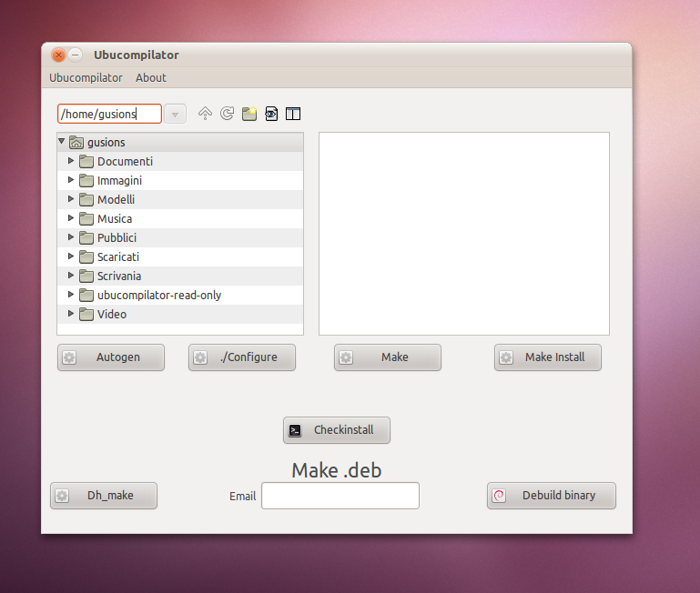Click the Dh_make button
Viewport: 700px width, 593px height.
pyautogui.click(x=104, y=496)
